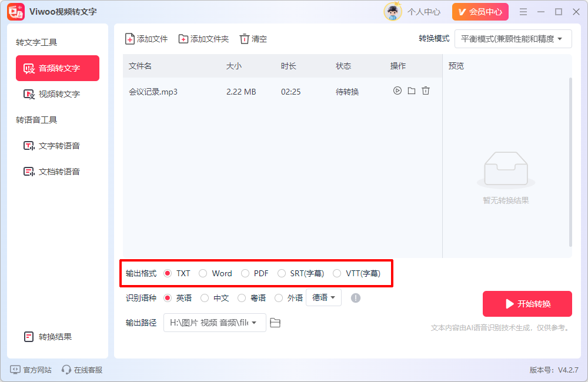Click the 状态 column header
This screenshot has height=382, width=588.
(x=343, y=66)
